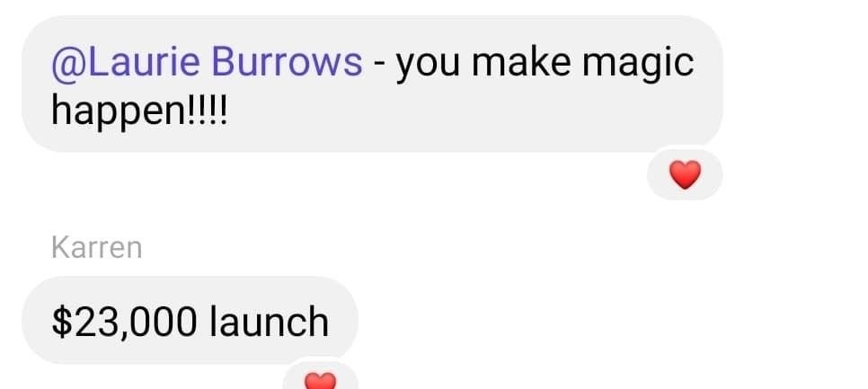Open the heart reaction on the magic message
Image resolution: width=868 pixels, height=389 pixels.
coord(685,175)
